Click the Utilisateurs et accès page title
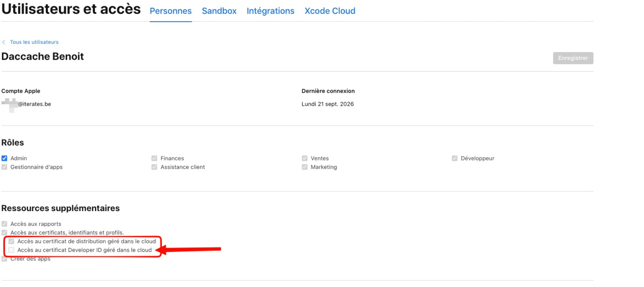644x287 pixels. pos(71,9)
